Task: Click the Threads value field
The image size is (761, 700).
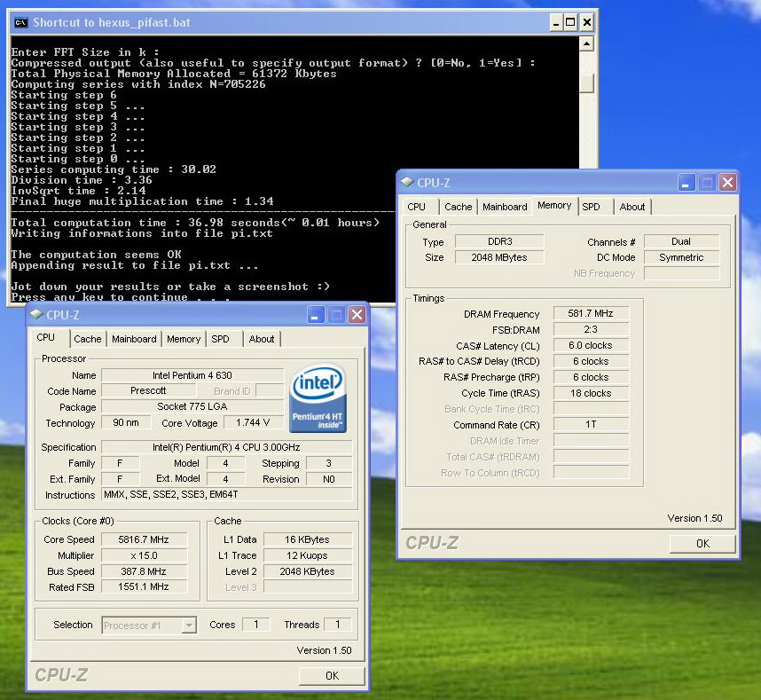Action: (337, 625)
